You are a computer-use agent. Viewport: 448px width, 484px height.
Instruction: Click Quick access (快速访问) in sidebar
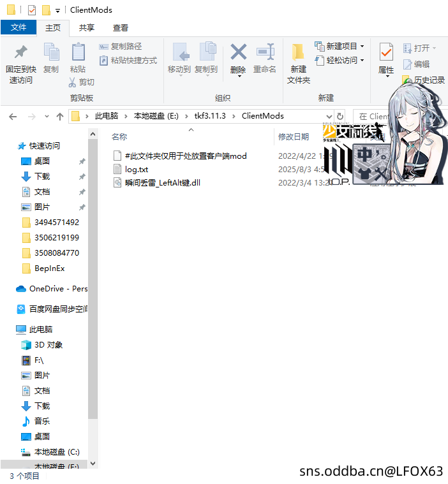pyautogui.click(x=45, y=145)
